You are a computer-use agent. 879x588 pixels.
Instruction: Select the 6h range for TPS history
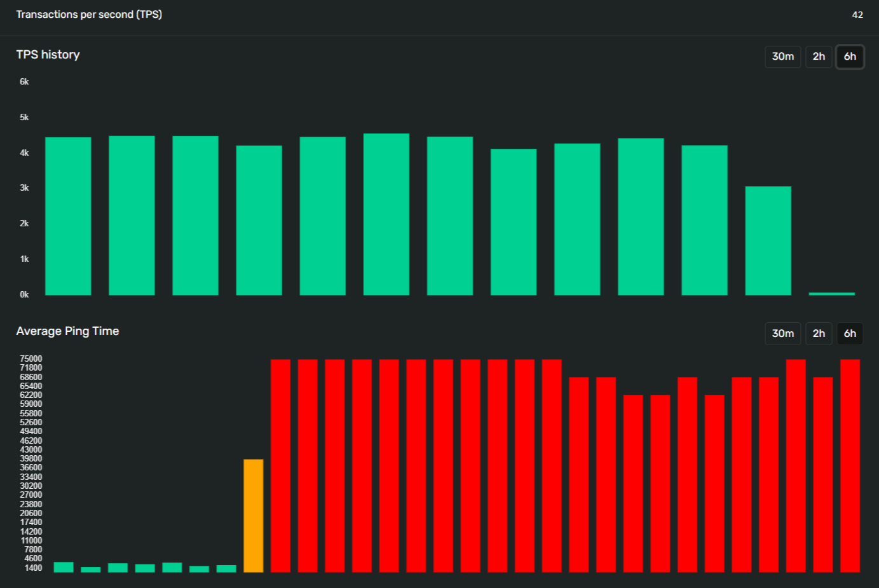coord(850,57)
